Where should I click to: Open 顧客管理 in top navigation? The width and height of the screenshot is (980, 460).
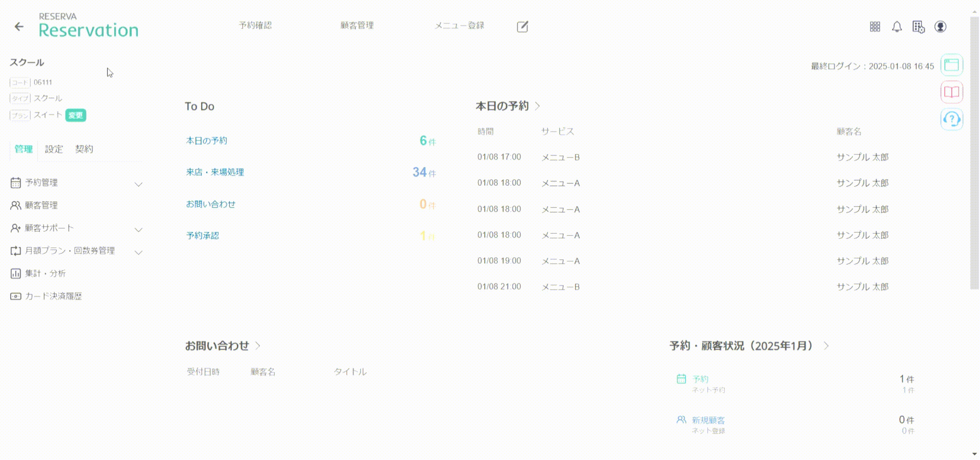[357, 26]
